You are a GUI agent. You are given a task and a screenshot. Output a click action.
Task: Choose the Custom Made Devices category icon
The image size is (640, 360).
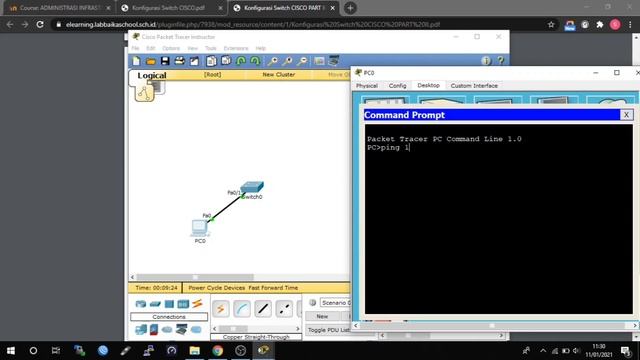point(182,329)
